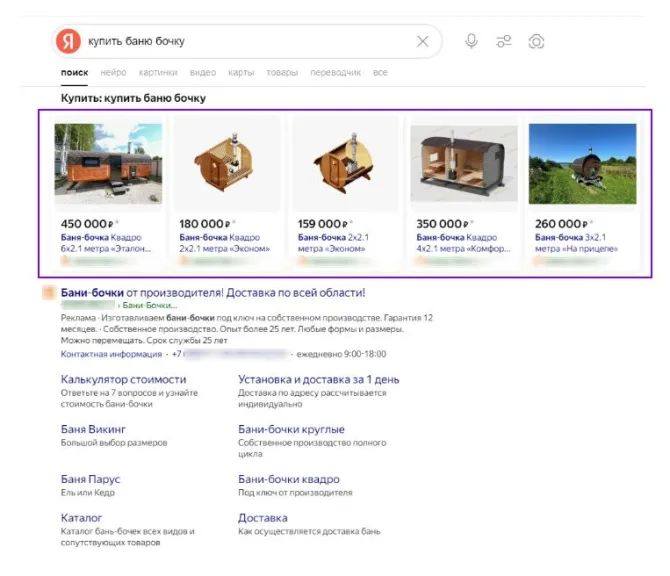
Task: Open 'Баня-бочка Квадро 4x2.1 метра «Комфор' link
Action: click(x=463, y=243)
